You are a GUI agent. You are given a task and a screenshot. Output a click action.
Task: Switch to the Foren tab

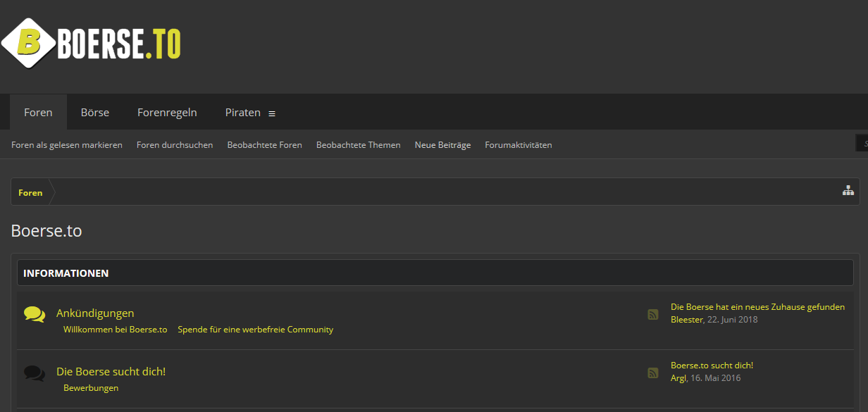click(x=38, y=112)
